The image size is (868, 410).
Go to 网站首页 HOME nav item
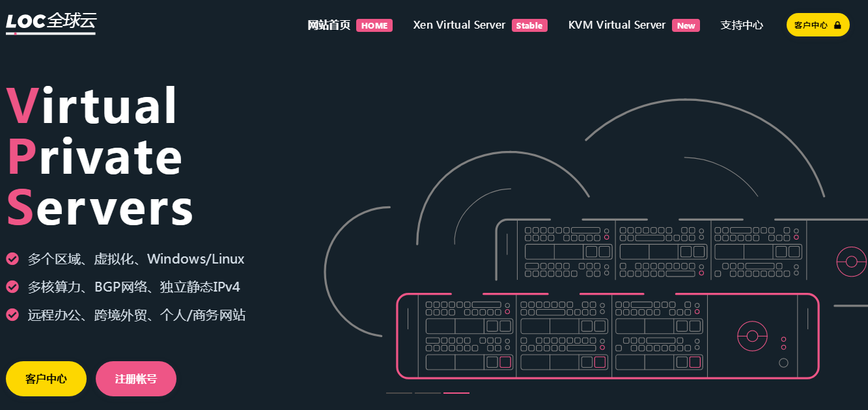pos(350,25)
